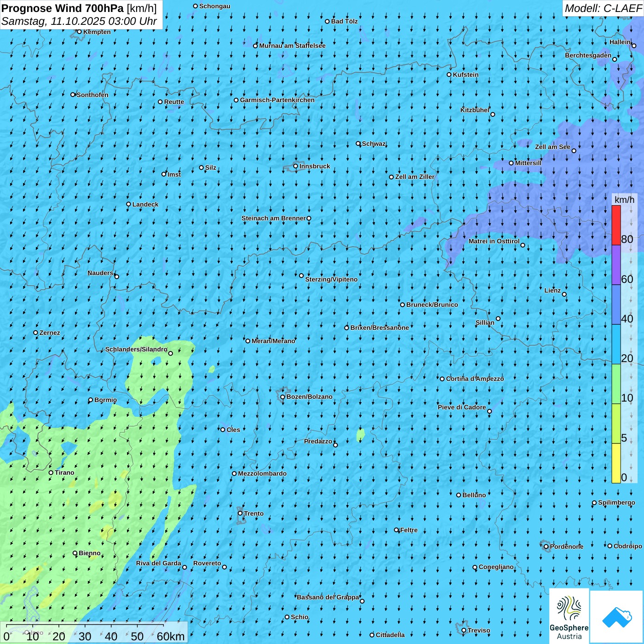
Task: Click the Bozen/Bolzano city marker circle
Action: [282, 397]
